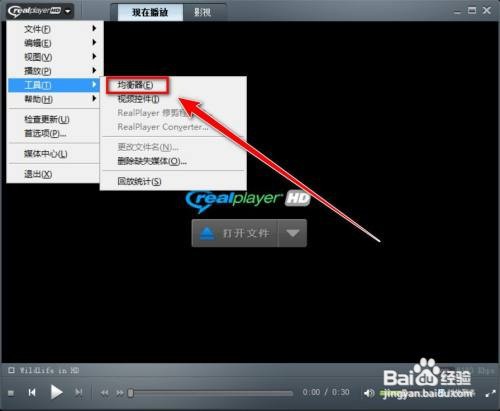Click the playback seek bar
This screenshot has width=500, height=411.
211,393
